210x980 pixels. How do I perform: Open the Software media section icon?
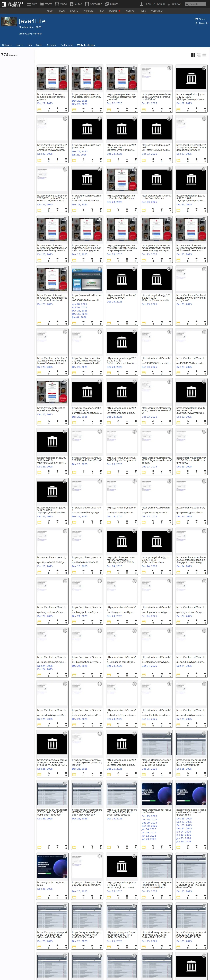pyautogui.click(x=87, y=4)
